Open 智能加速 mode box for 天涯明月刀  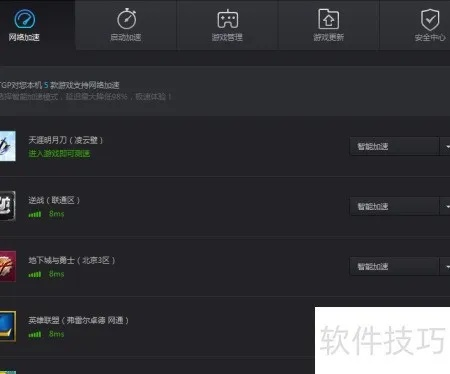click(394, 146)
